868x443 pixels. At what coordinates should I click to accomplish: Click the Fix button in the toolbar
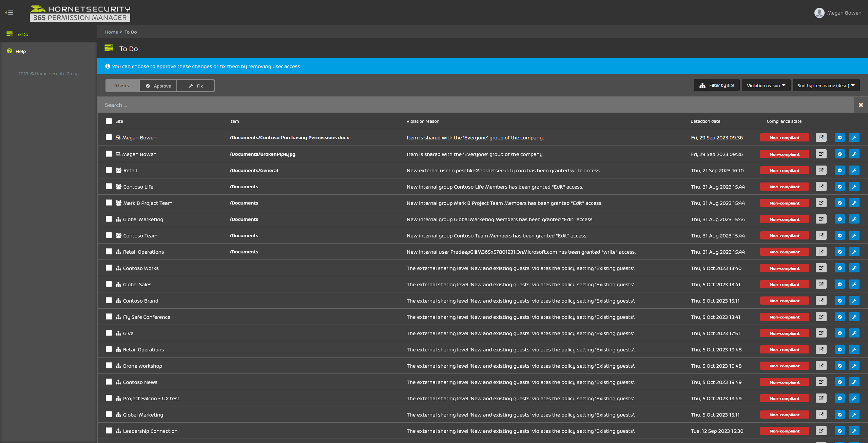195,86
